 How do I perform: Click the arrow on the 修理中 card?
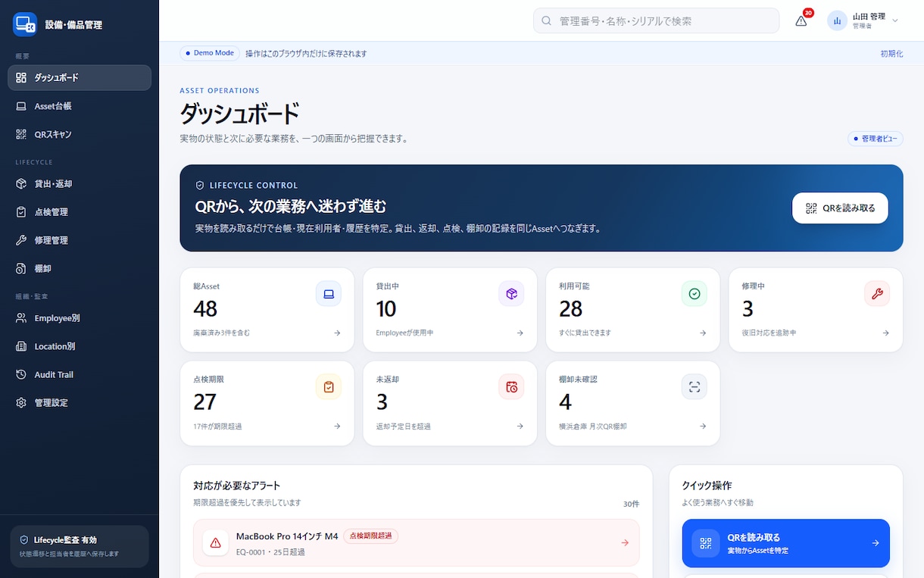pos(886,333)
